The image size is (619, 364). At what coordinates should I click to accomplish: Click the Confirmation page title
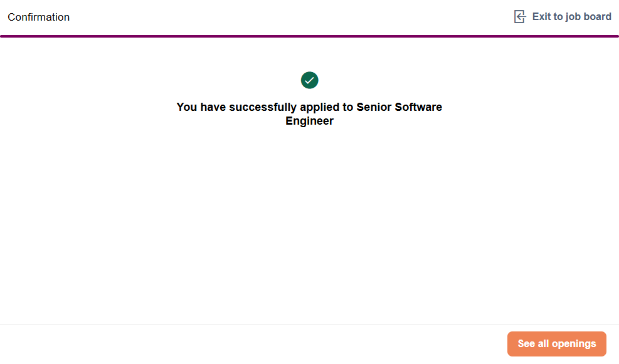point(39,18)
